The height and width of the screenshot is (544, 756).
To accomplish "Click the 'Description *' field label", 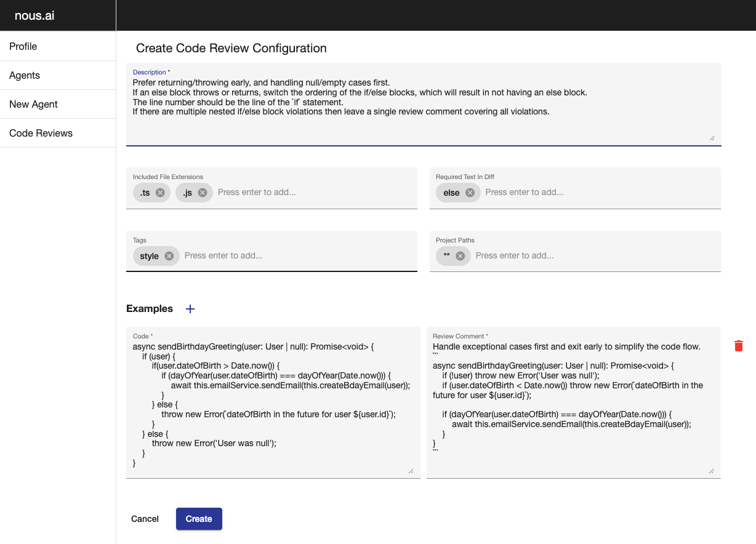I will pos(151,73).
